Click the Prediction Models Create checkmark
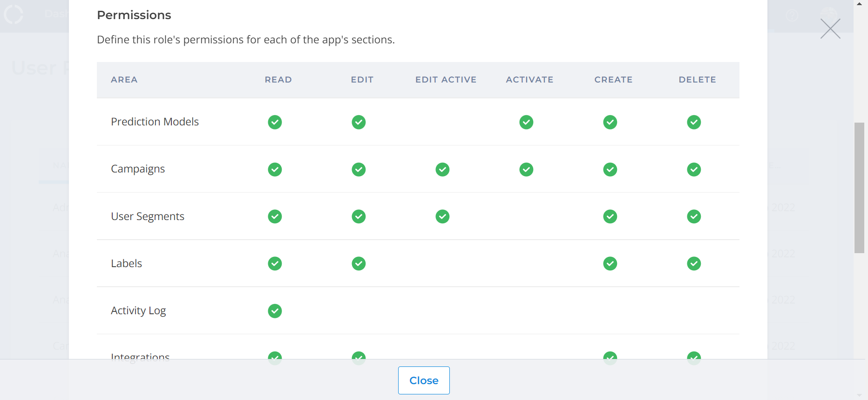The image size is (868, 400). [610, 122]
